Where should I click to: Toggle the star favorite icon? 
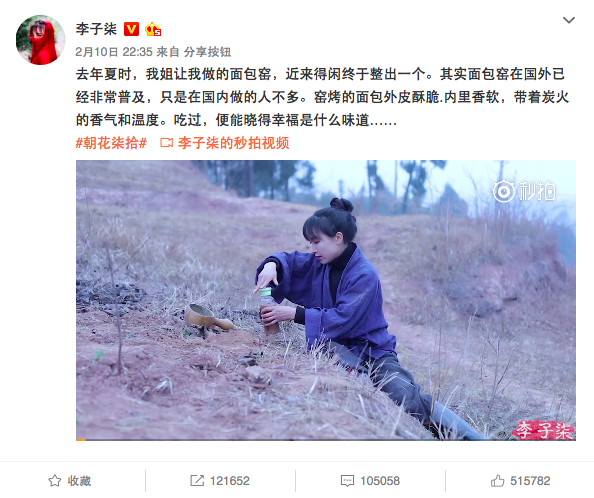point(55,481)
